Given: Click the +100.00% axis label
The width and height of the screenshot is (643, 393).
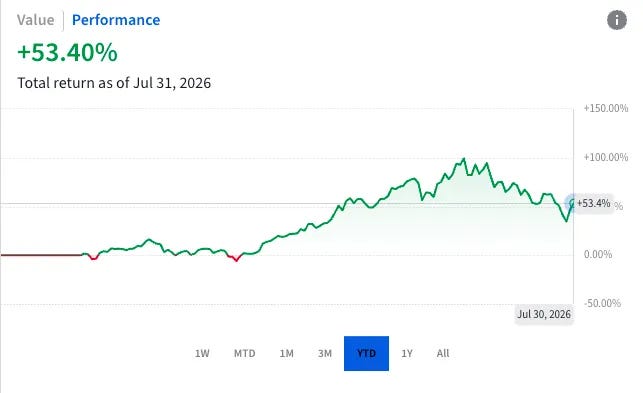Looking at the screenshot, I should 606,157.
